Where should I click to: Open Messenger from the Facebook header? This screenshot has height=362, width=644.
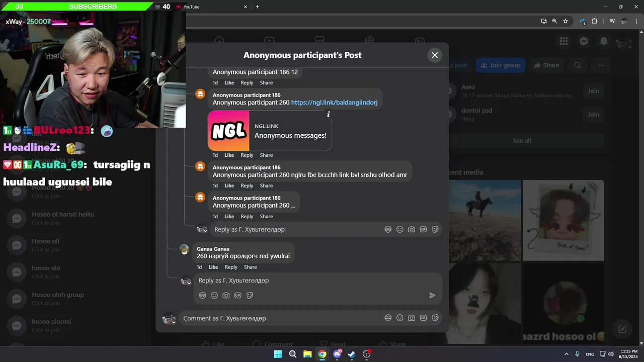coord(584,41)
